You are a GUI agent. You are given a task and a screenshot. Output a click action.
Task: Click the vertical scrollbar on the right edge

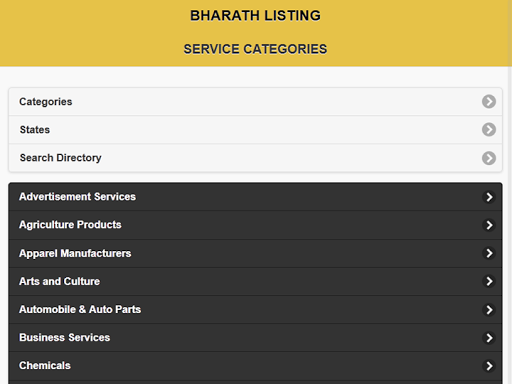(510, 192)
